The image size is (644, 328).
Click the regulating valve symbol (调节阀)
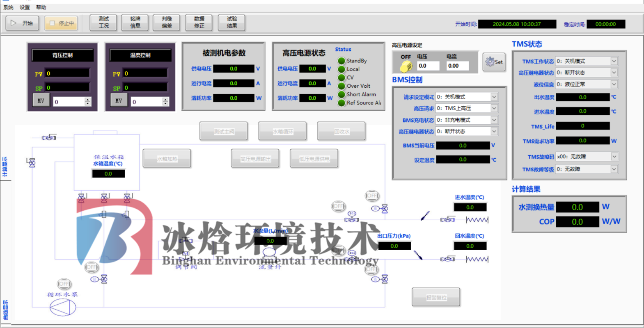[x=186, y=254]
